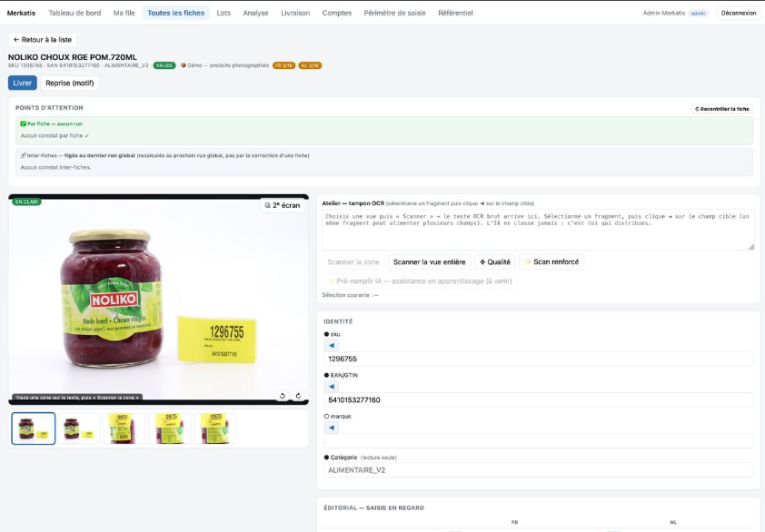Click the Merkatis brand logo
The image size is (765, 532).
pos(21,14)
